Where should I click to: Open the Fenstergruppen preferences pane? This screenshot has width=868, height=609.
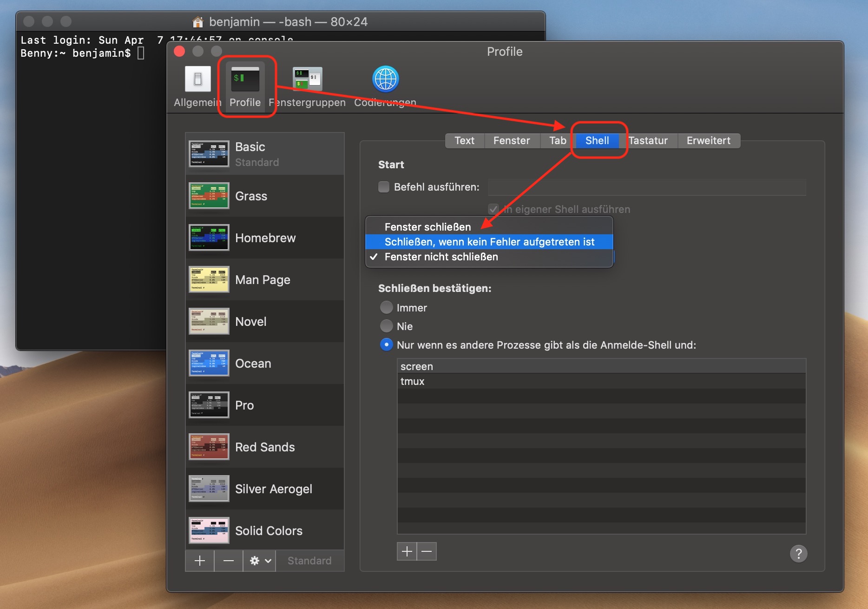(307, 86)
